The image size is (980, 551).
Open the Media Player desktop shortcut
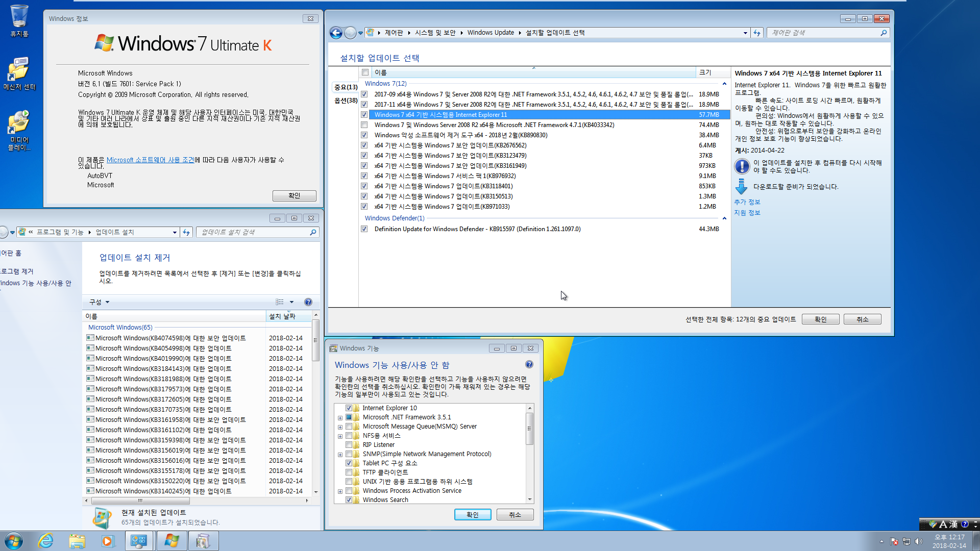coord(19,130)
